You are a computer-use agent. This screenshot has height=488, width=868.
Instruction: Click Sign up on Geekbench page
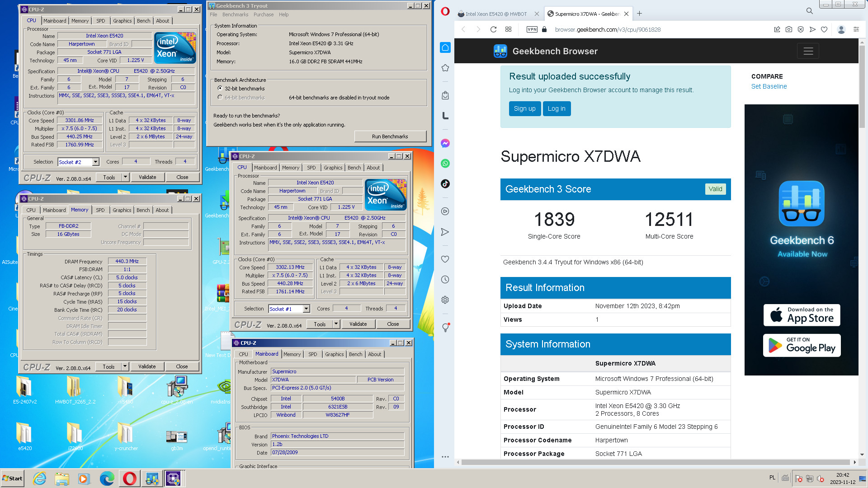pos(524,108)
